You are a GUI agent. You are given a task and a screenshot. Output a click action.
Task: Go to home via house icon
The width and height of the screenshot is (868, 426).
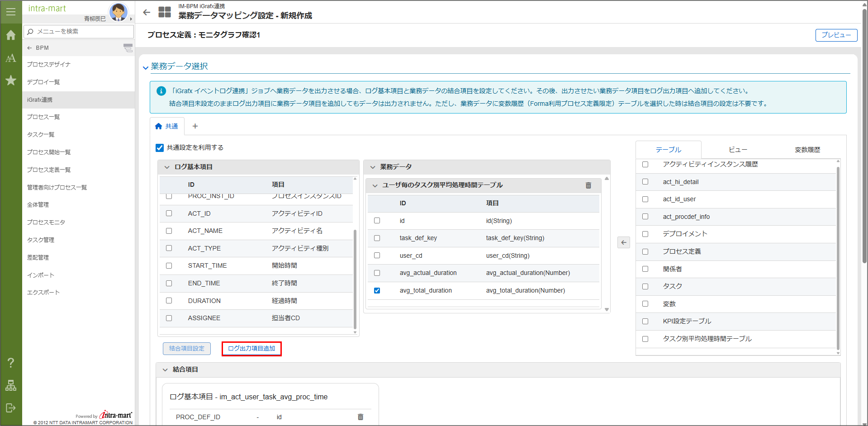pos(11,35)
